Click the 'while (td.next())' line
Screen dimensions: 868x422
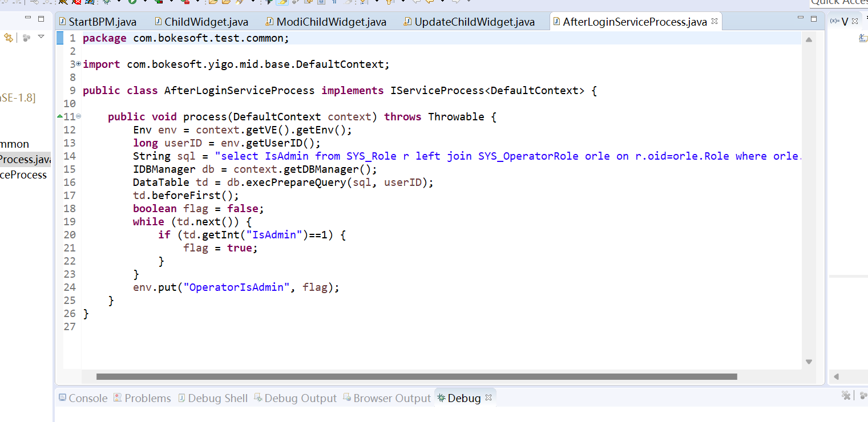(x=192, y=221)
